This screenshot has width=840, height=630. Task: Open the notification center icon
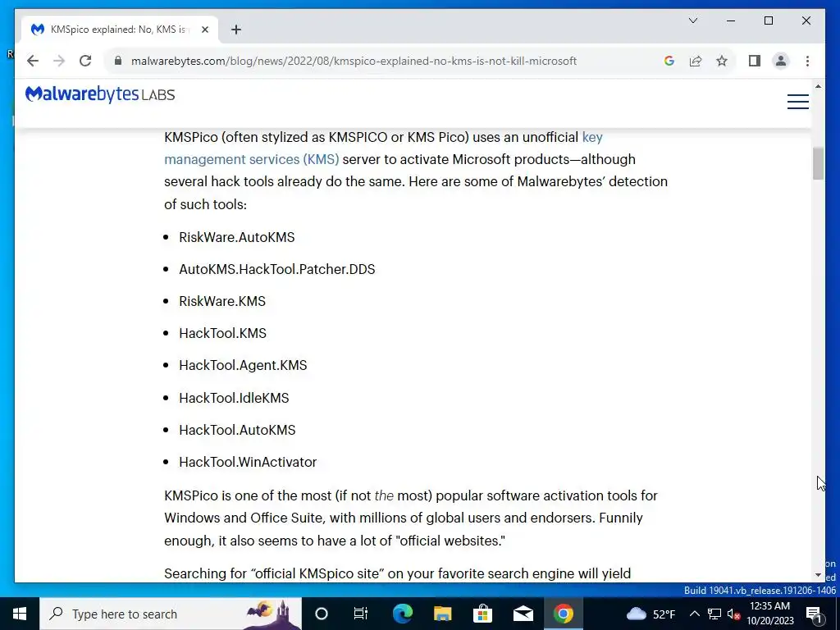pos(814,614)
